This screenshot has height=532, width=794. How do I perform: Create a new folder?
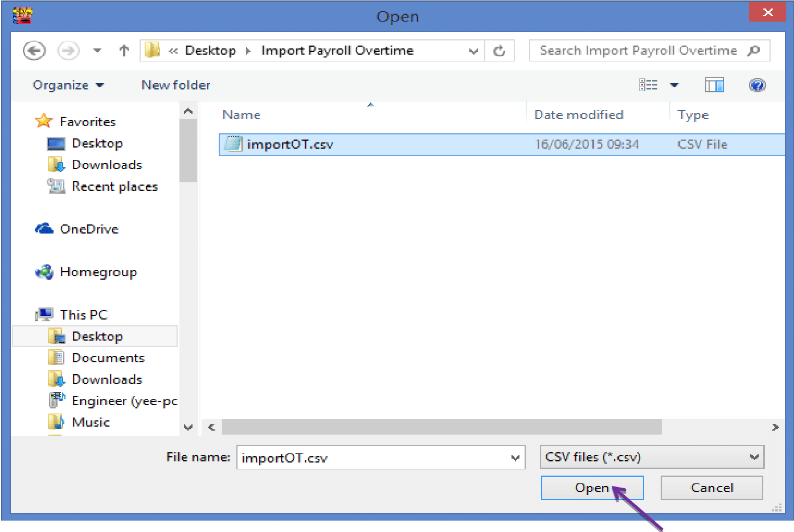tap(175, 85)
